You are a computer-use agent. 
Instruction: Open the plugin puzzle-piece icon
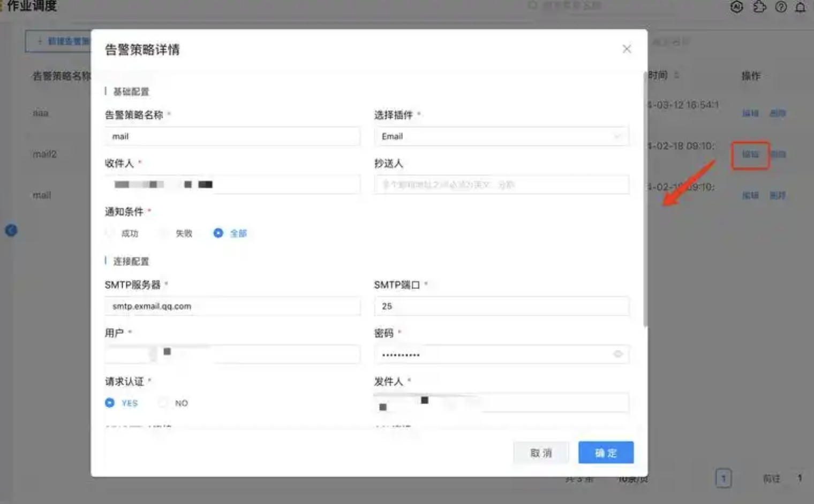click(x=759, y=7)
